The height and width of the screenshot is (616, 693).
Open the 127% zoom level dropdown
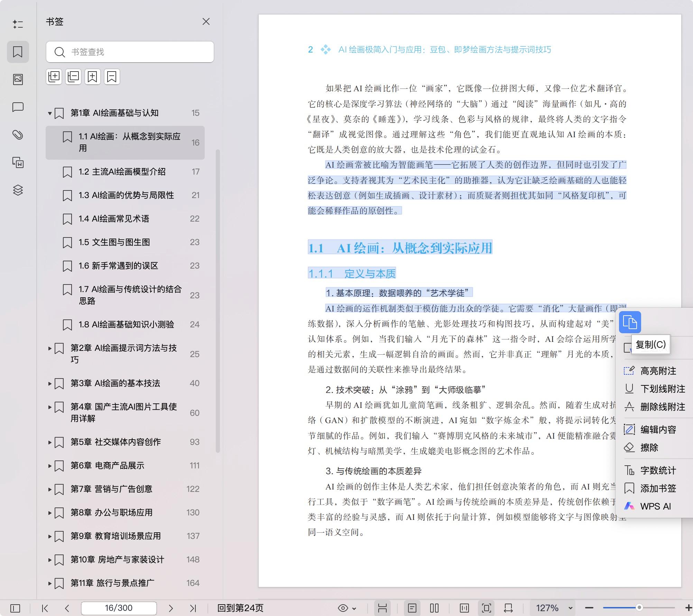point(571,608)
